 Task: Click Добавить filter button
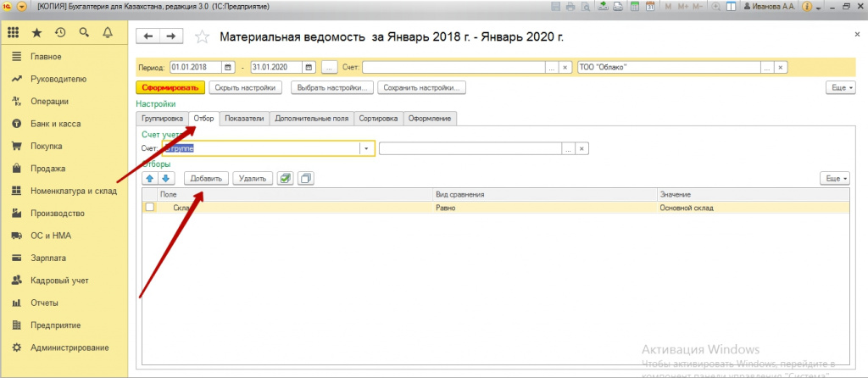point(206,178)
